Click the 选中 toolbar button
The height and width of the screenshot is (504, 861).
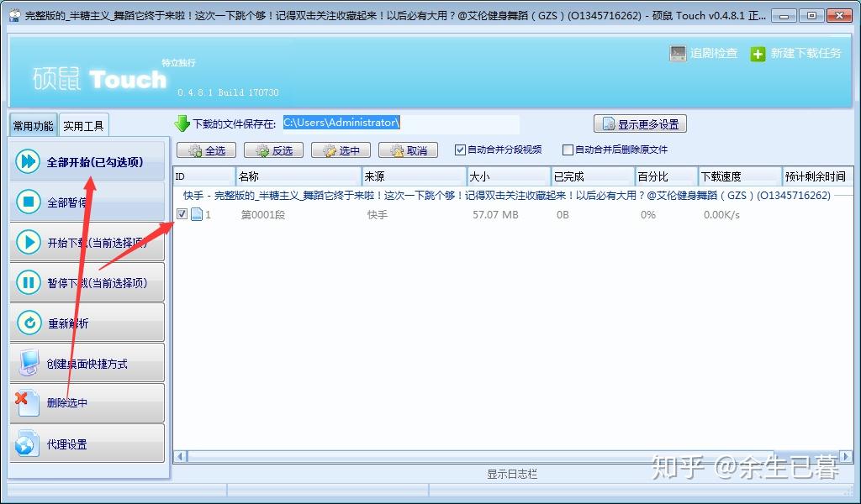tap(341, 150)
